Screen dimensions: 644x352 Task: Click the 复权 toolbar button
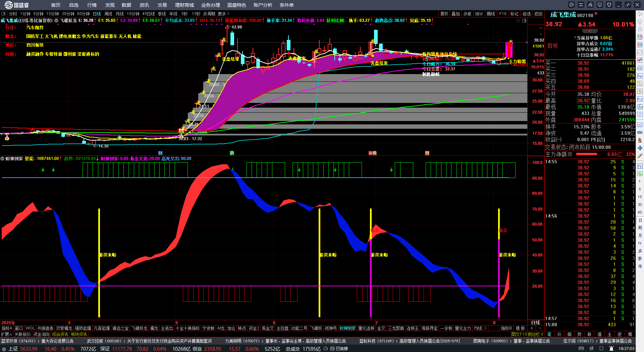pyautogui.click(x=444, y=14)
